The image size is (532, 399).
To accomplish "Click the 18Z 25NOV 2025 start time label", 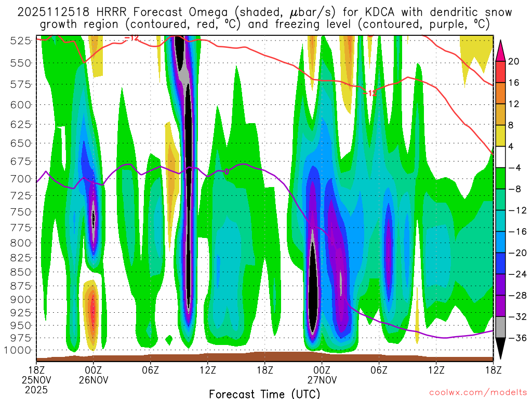I will (x=36, y=380).
